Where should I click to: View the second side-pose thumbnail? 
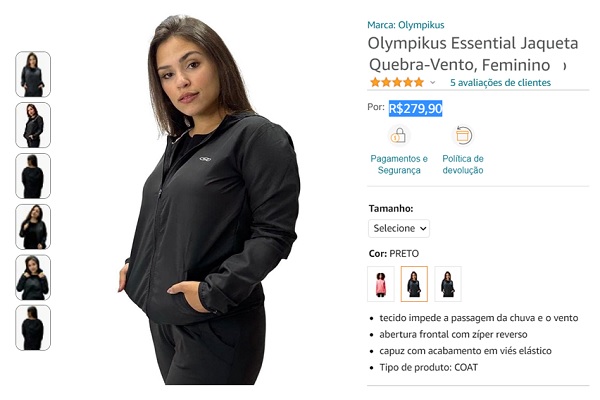pyautogui.click(x=33, y=125)
